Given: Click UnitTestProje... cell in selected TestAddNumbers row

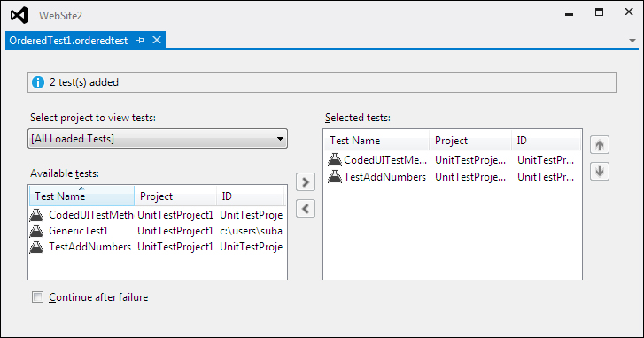Looking at the screenshot, I should pos(470,177).
